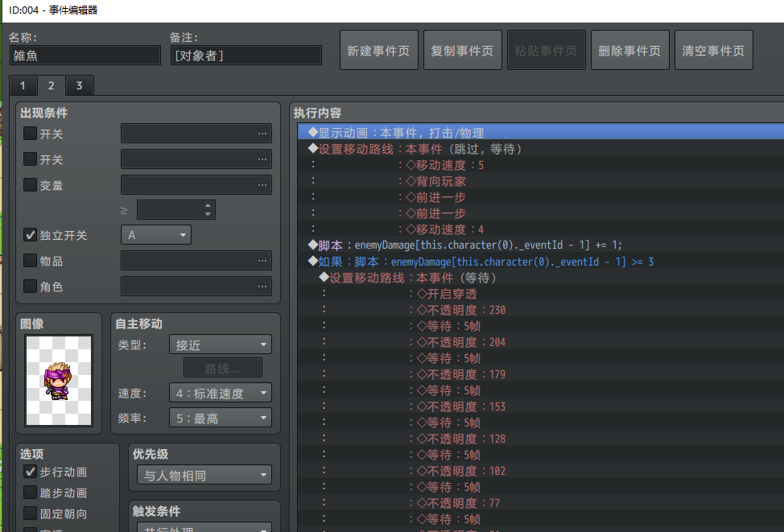Select the 显示动画 command line
Image resolution: width=784 pixels, height=532 pixels.
coord(540,133)
